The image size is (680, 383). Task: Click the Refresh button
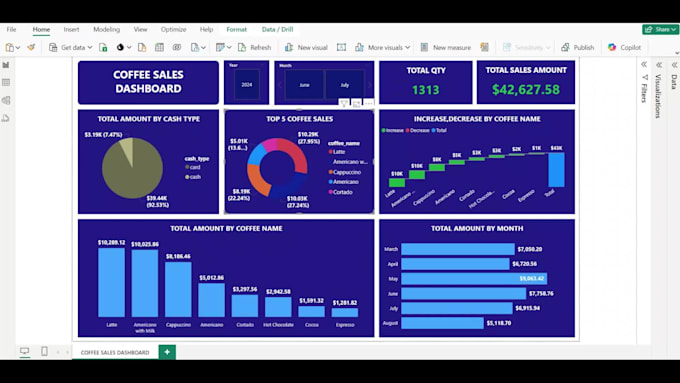pyautogui.click(x=255, y=47)
